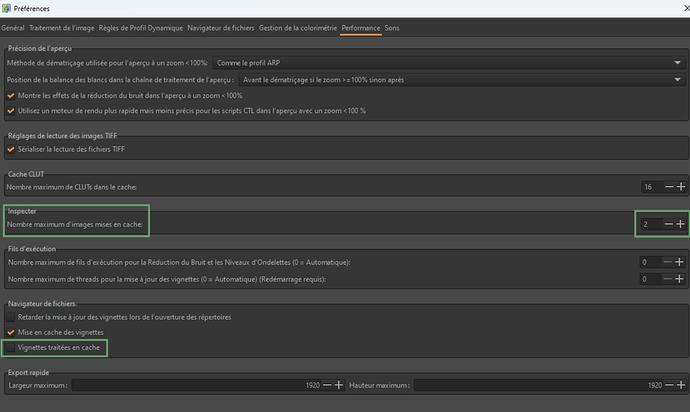Open the Méthode de dématriçage dropdown
690x412 pixels.
(476, 62)
